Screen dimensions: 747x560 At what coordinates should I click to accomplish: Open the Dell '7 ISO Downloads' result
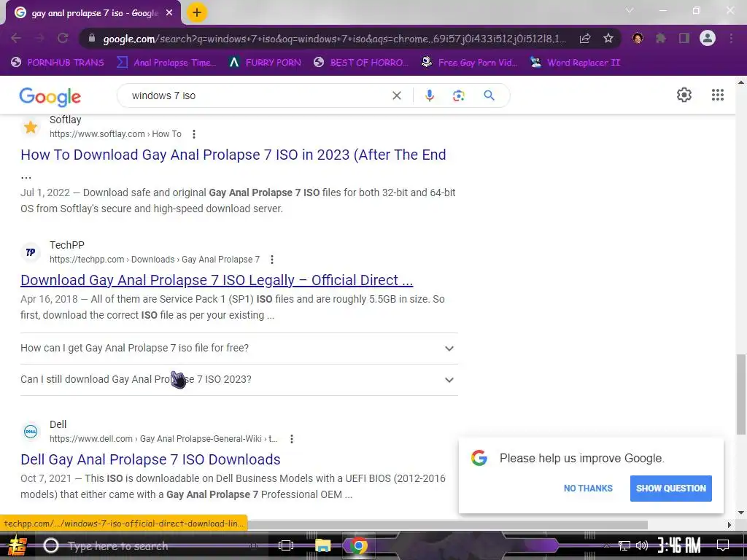(x=150, y=459)
